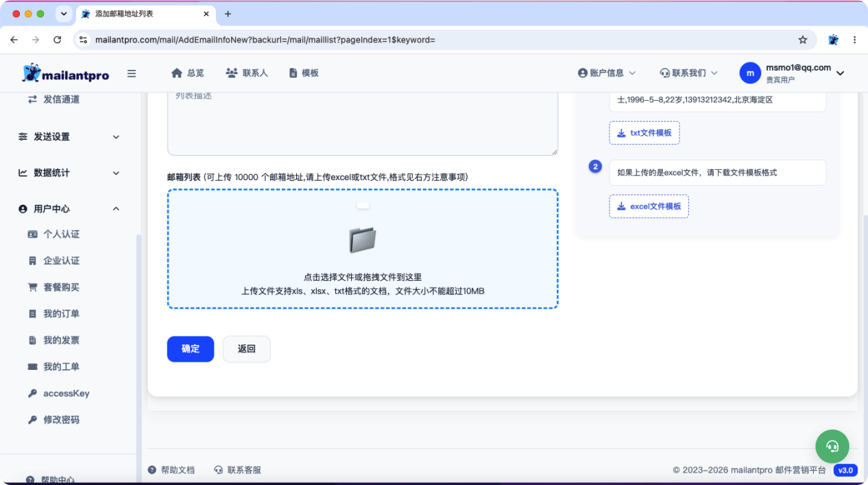Click 确定 confirm button
The height and width of the screenshot is (485, 868).
191,349
